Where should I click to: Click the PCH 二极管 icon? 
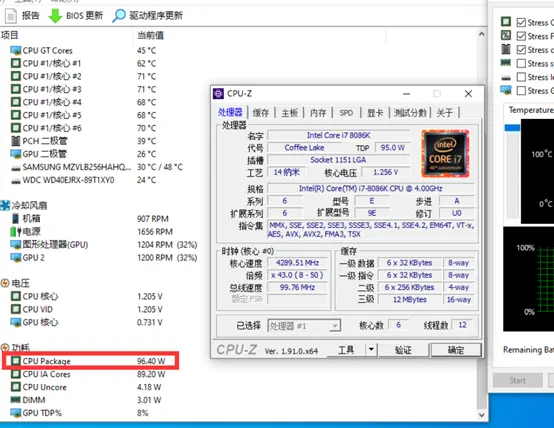pyautogui.click(x=16, y=141)
